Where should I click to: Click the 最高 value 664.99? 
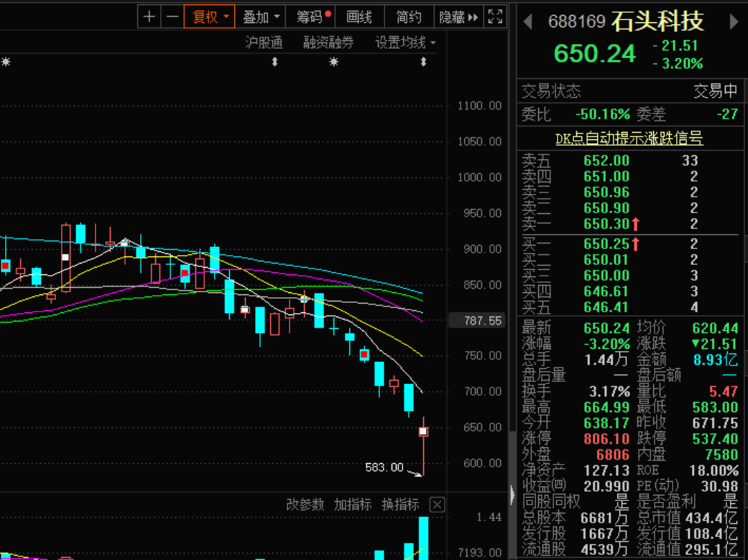coord(606,408)
